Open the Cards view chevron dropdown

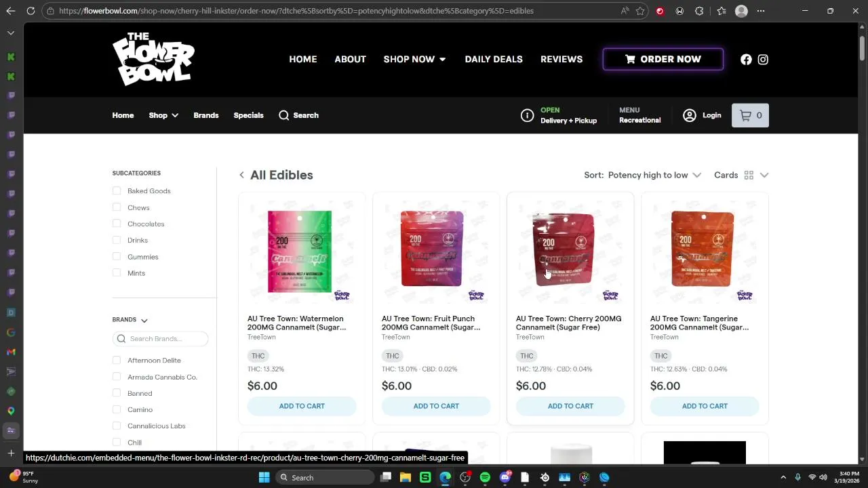[764, 175]
